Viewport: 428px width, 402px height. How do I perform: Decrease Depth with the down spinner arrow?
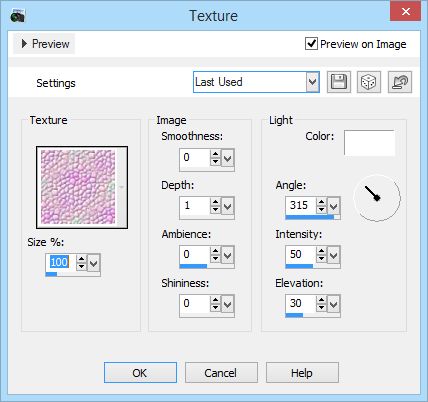[x=216, y=209]
